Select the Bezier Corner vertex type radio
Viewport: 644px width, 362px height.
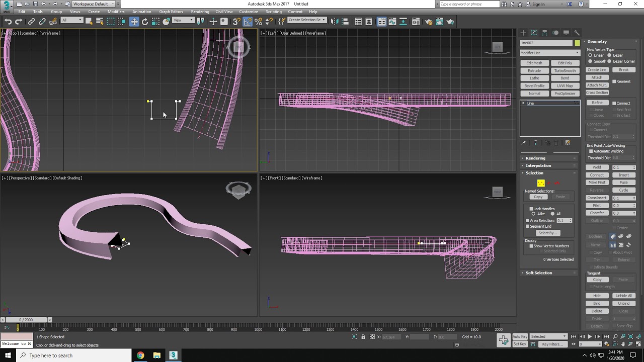(x=609, y=61)
